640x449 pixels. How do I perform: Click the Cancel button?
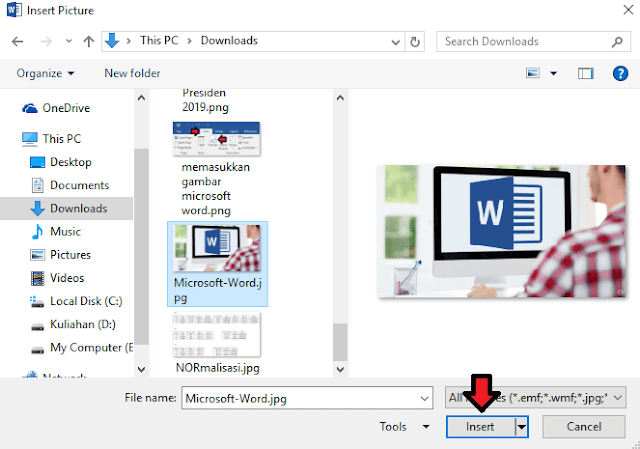584,427
